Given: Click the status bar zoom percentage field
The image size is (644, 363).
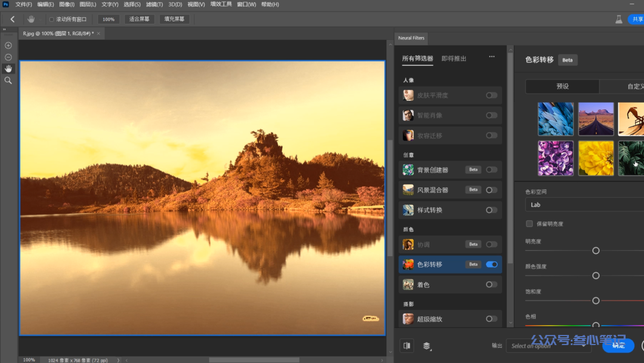Looking at the screenshot, I should click(x=29, y=360).
